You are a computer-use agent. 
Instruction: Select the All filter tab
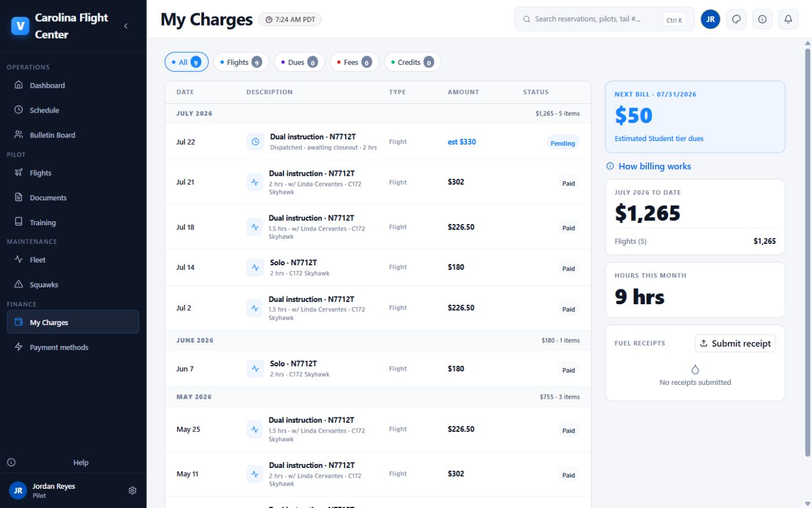[187, 62]
